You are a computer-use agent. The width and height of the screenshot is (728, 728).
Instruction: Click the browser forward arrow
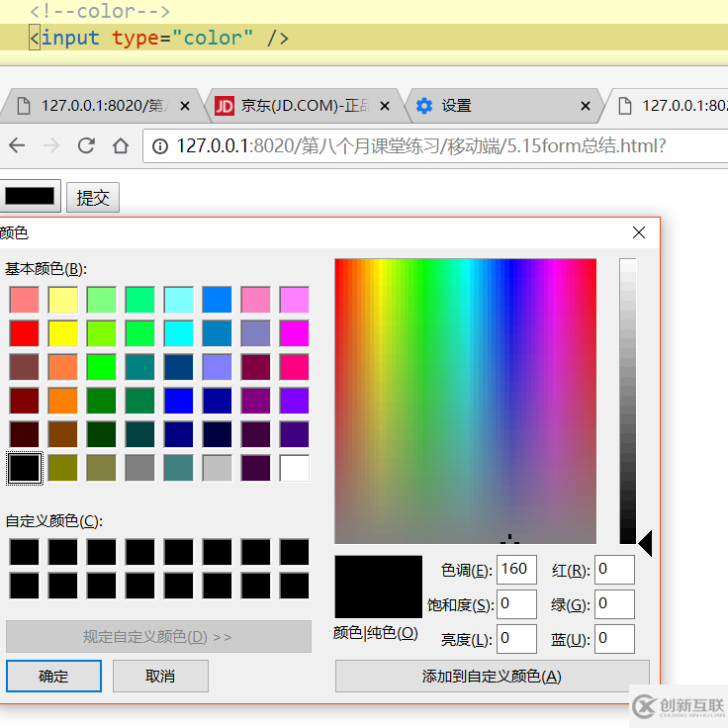coord(51,145)
